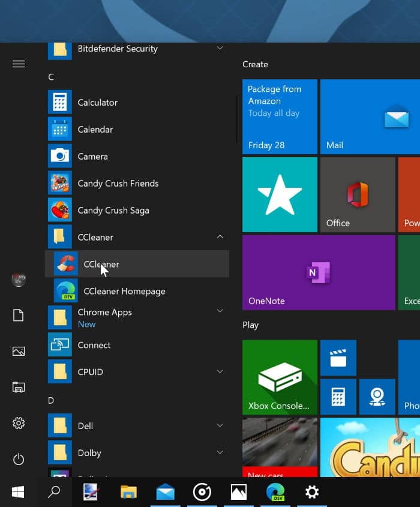Open File Explorer from taskbar

click(128, 492)
